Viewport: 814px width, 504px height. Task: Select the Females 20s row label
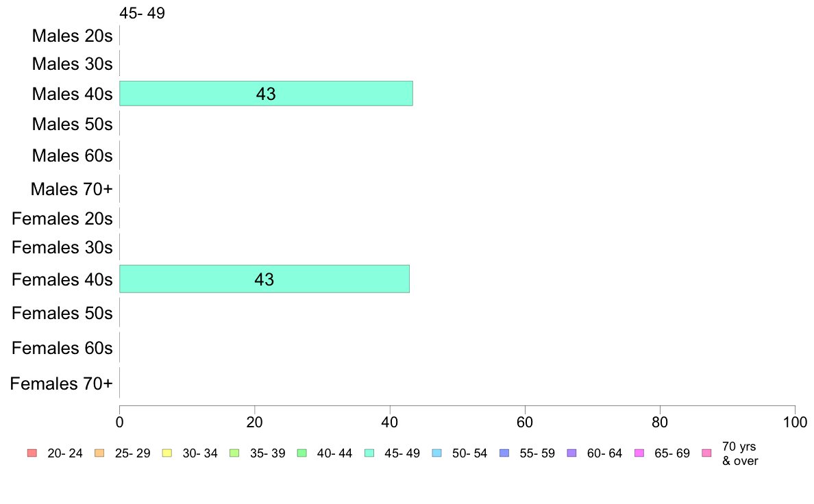pyautogui.click(x=62, y=218)
